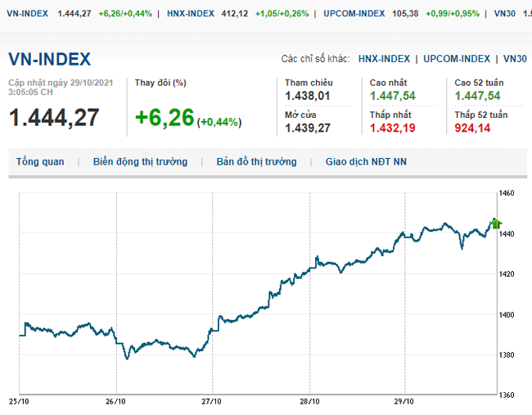Click the 29/10 date label on the chart axis
The width and height of the screenshot is (532, 415).
click(x=405, y=401)
